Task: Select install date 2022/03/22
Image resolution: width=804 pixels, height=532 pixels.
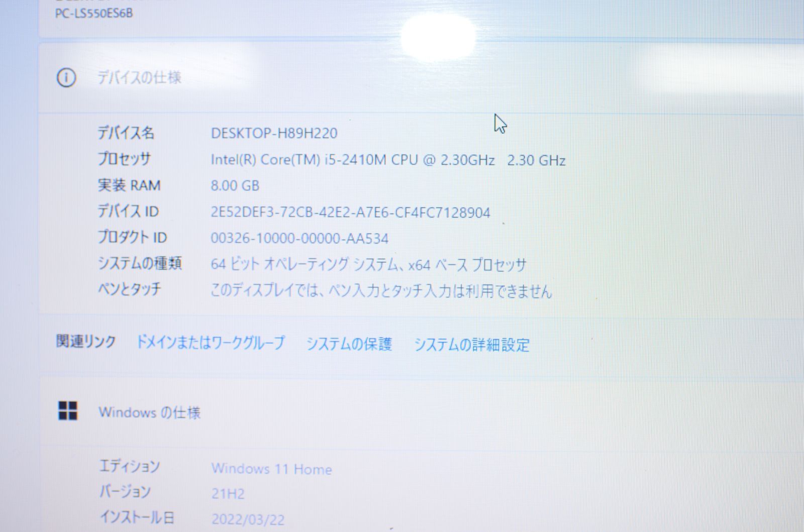Action: [x=248, y=519]
